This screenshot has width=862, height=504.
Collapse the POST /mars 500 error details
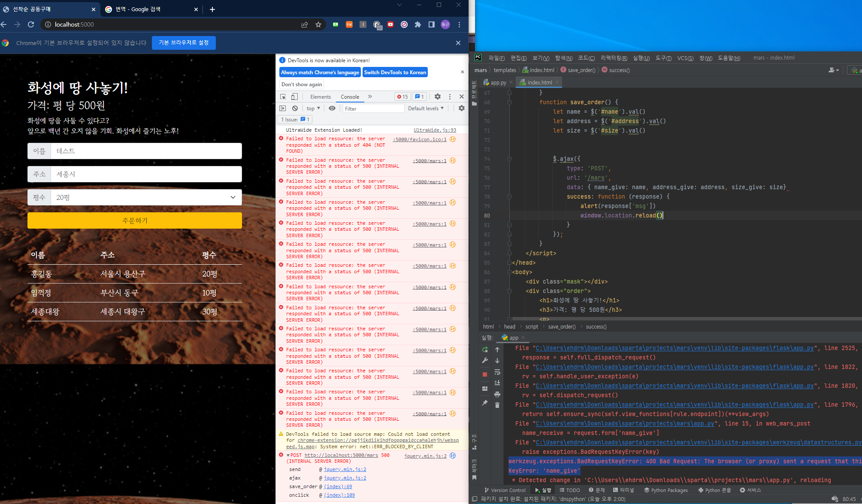tap(288, 455)
